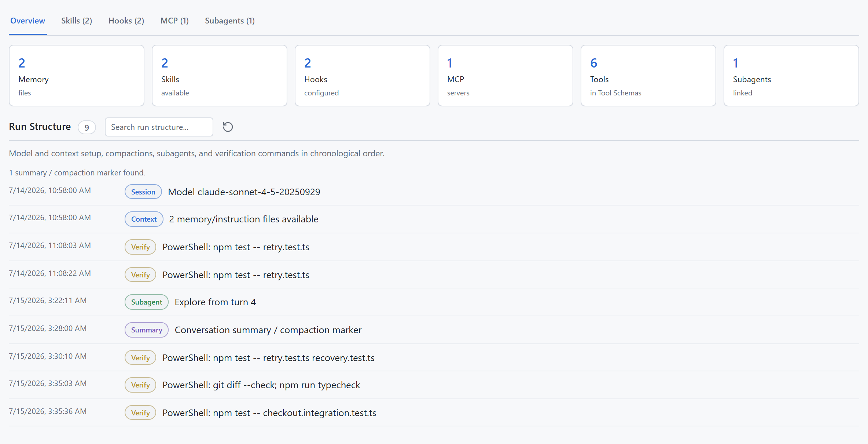Click the Run Structure count badge 9
The image size is (868, 444).
(87, 127)
